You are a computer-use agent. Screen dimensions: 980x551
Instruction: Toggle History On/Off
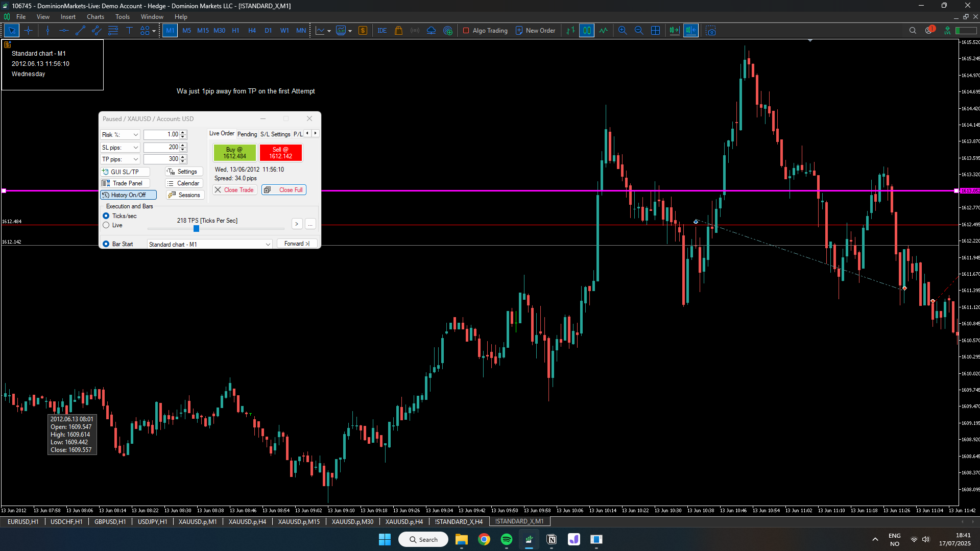coord(128,195)
